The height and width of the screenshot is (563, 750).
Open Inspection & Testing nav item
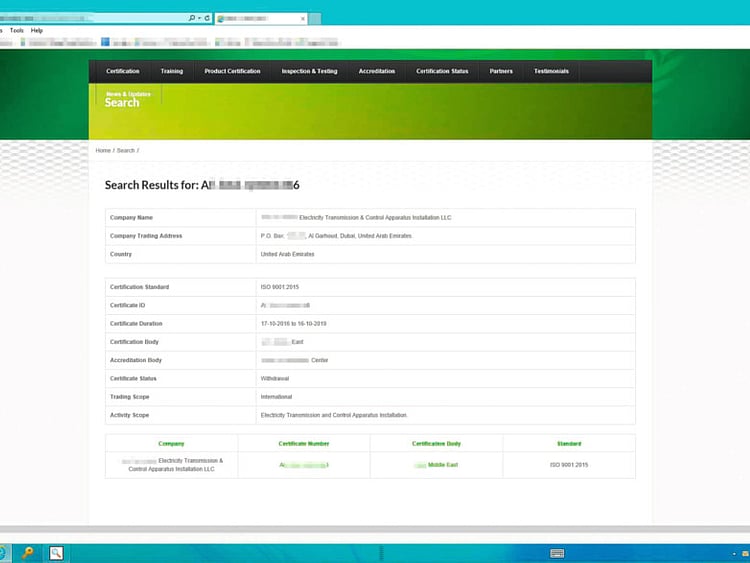pos(309,71)
